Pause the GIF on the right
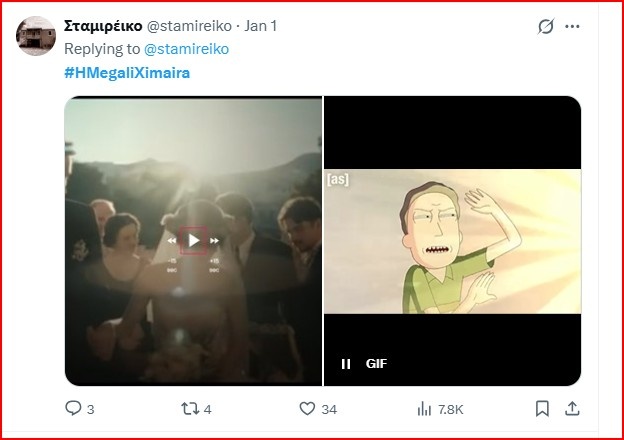 click(346, 364)
